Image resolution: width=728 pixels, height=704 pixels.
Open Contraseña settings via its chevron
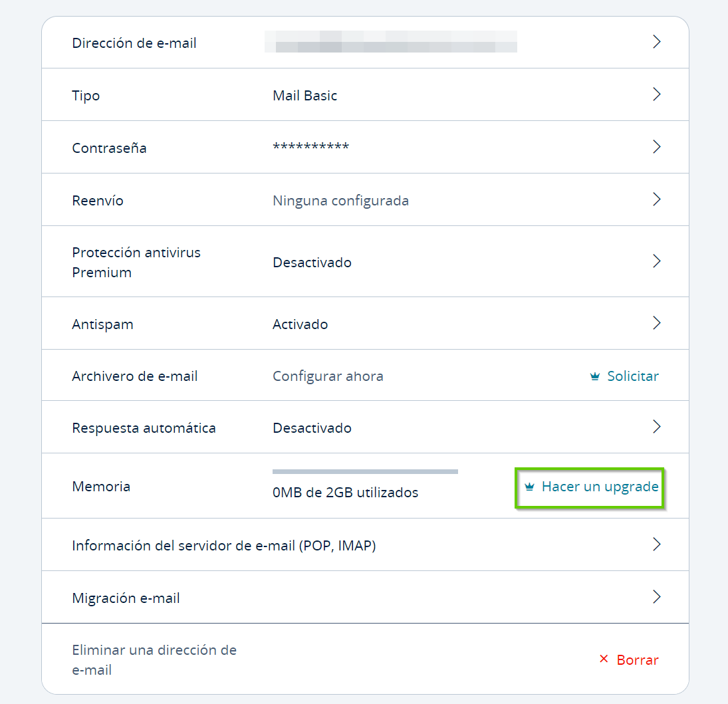click(656, 147)
